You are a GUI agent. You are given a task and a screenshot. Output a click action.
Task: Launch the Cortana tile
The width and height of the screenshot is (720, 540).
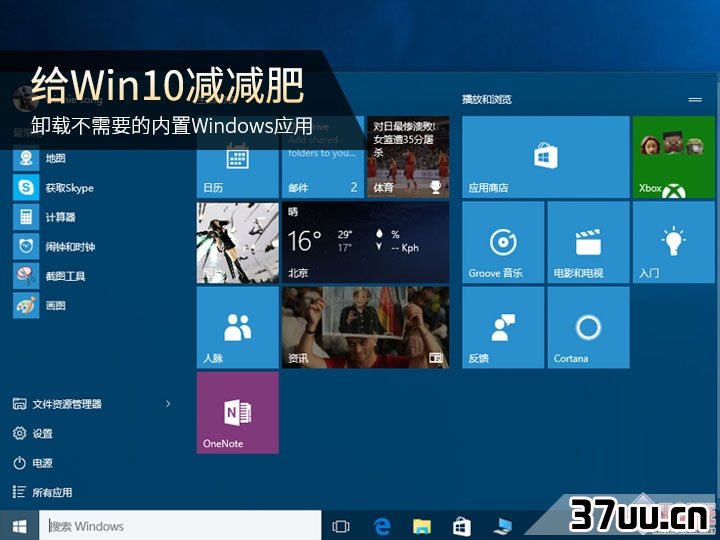[588, 328]
